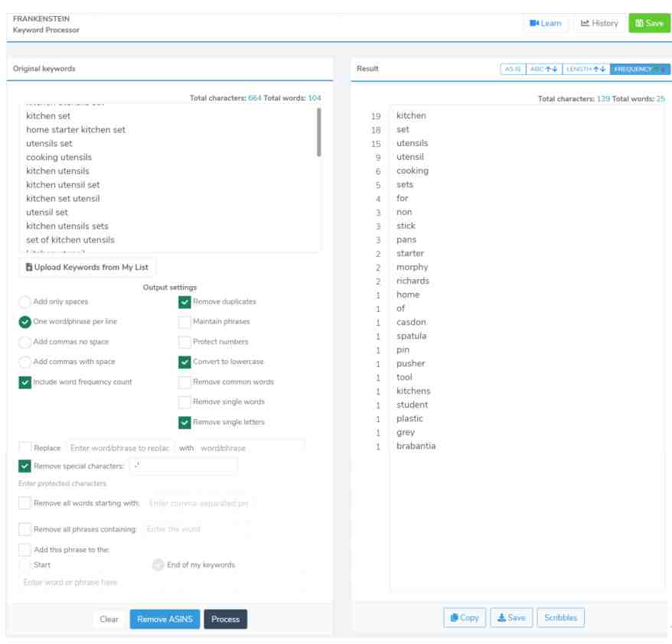Viewport: 672px width, 644px height.
Task: Open the History view
Action: (599, 23)
